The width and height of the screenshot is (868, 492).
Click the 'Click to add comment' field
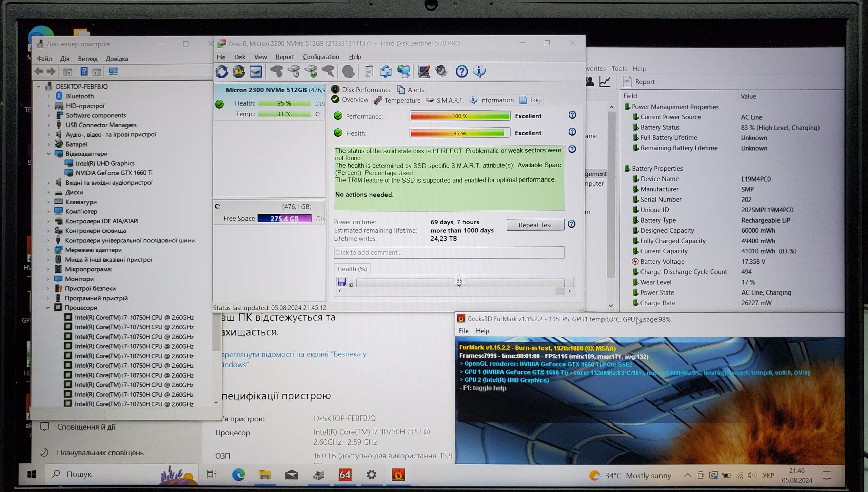[449, 253]
